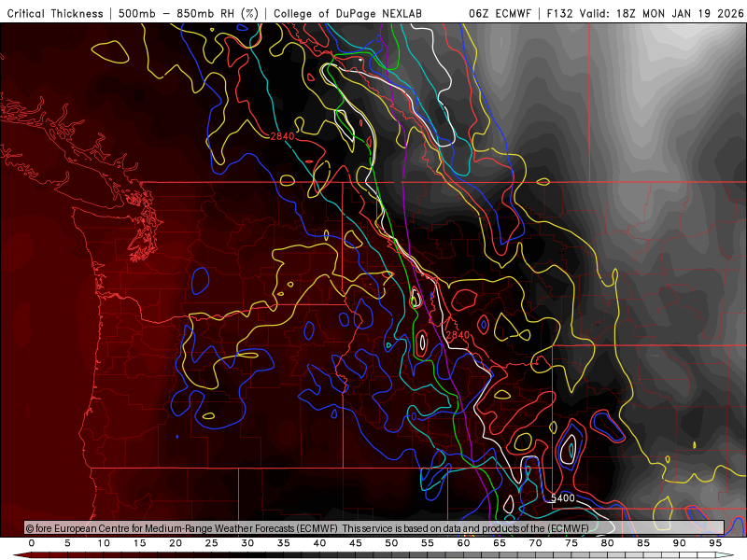The height and width of the screenshot is (560, 747).
Task: Click 'Valid: 18Z MON JAN 19 2026' text
Action: [661, 13]
